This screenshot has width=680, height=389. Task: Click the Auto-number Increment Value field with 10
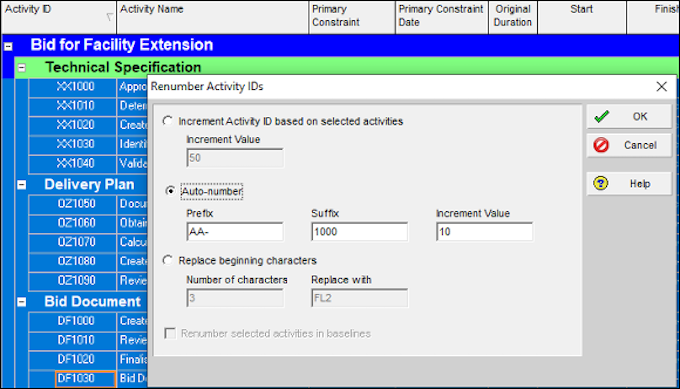484,232
